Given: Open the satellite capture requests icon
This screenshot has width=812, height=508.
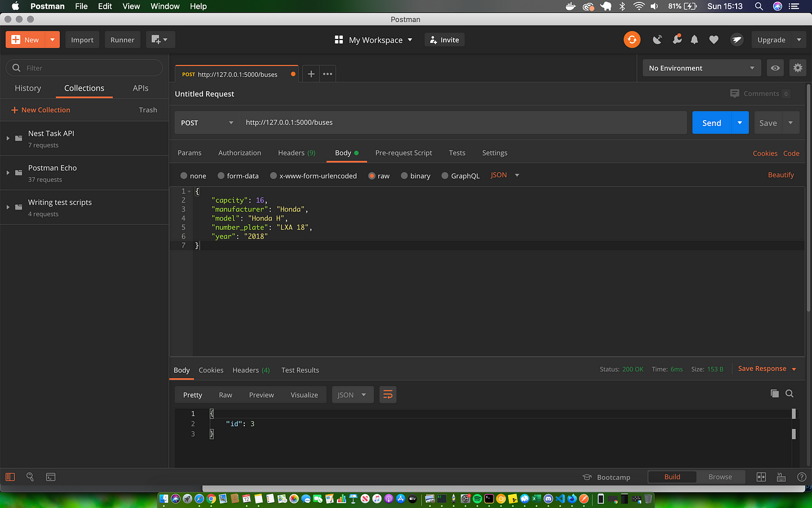Looking at the screenshot, I should tap(657, 39).
